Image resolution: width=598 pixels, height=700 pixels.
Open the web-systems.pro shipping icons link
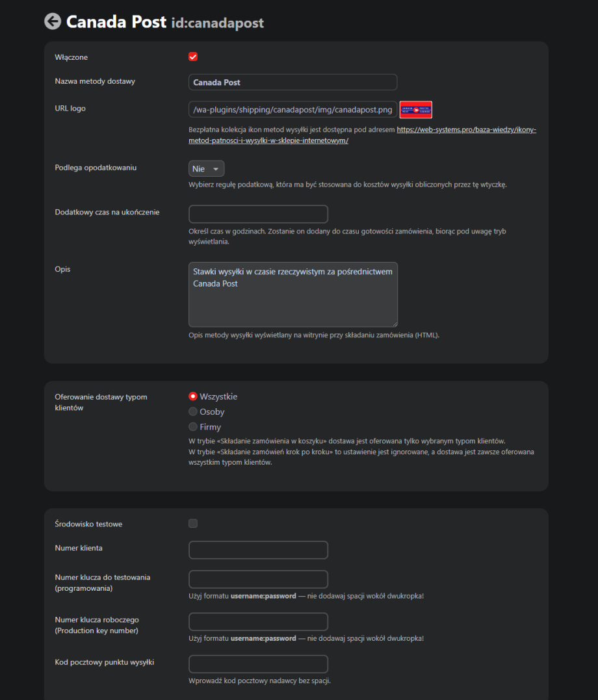466,130
